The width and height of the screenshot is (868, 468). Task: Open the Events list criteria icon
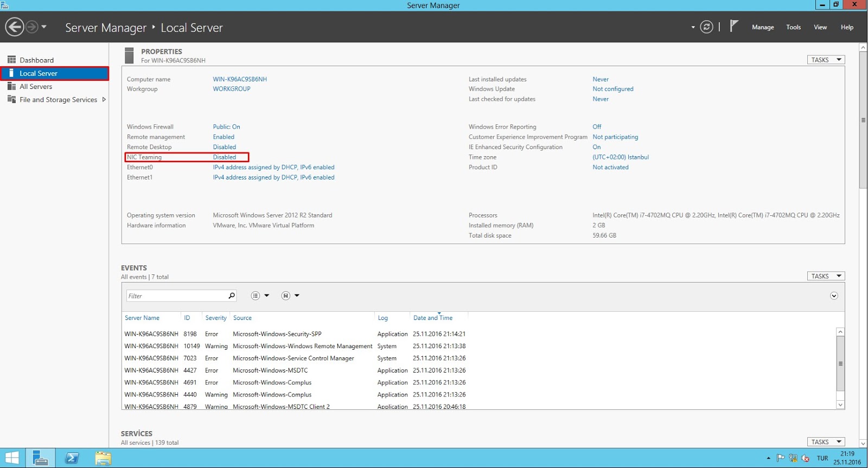tap(256, 296)
